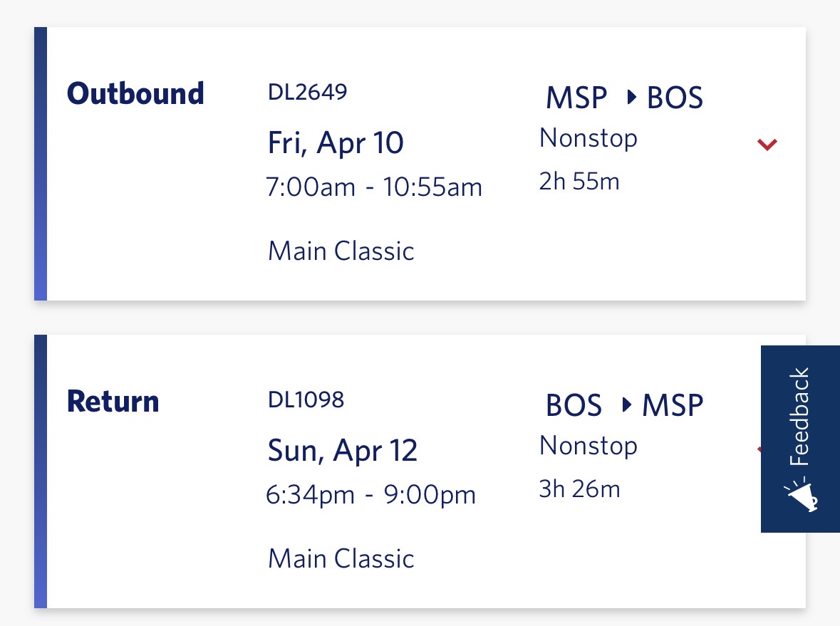The image size is (840, 626).
Task: Expand the Outbound flight details chevron
Action: click(x=767, y=145)
